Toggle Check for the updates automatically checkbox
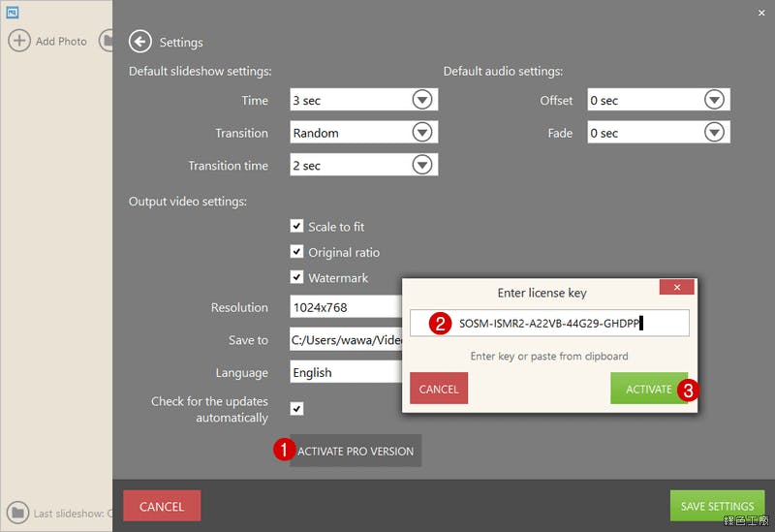This screenshot has height=532, width=775. [x=296, y=408]
